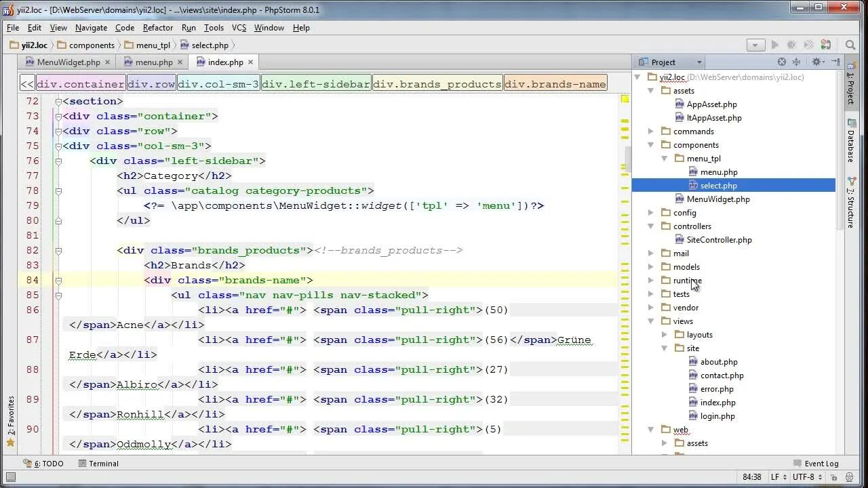Screen dimensions: 868x488
Task: Expand the commands folder
Action: click(651, 131)
